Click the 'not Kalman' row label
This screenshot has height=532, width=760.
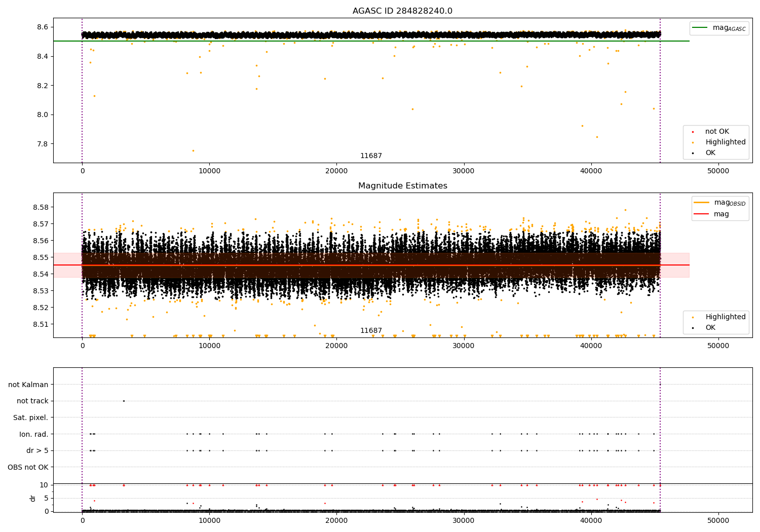tap(28, 385)
